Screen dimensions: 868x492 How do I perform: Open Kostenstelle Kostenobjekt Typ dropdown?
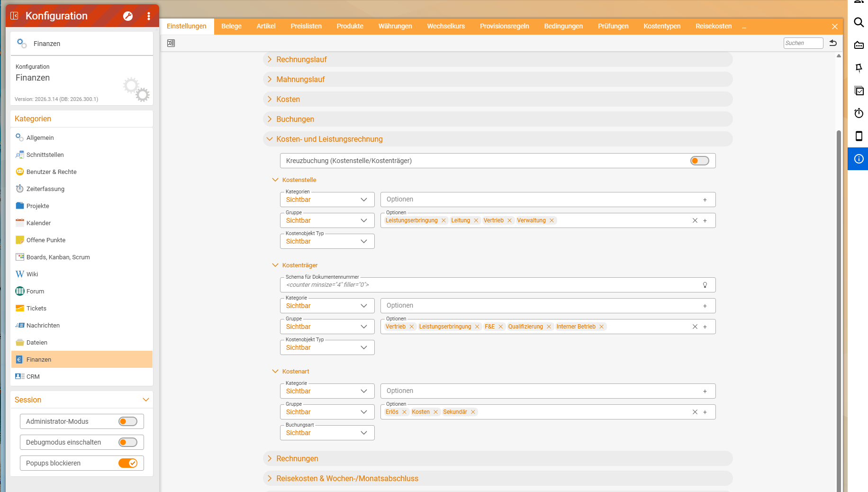point(327,241)
